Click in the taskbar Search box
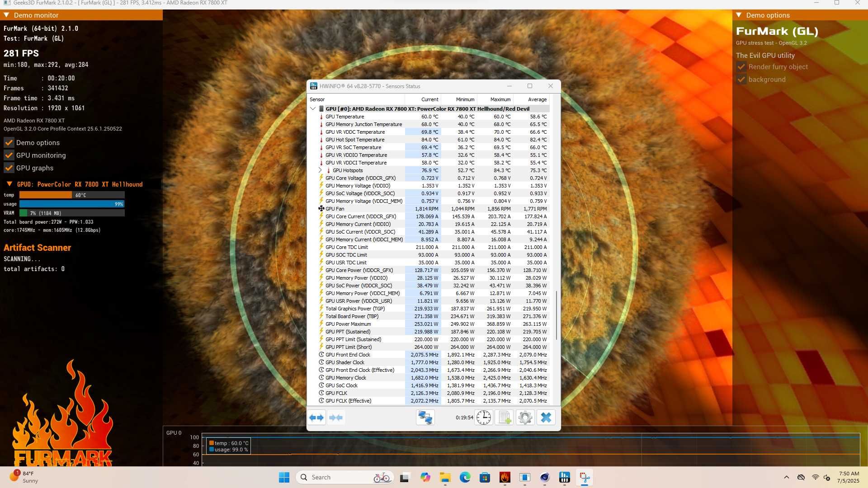This screenshot has height=488, width=868. pyautogui.click(x=344, y=477)
